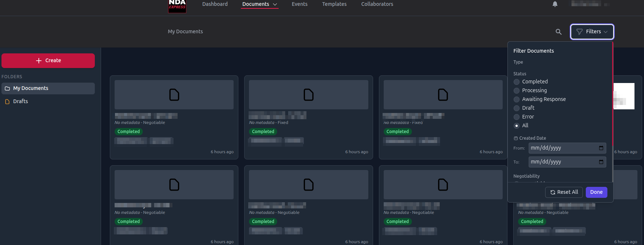Click the plus icon on Create button
This screenshot has height=245, width=644.
(39, 61)
